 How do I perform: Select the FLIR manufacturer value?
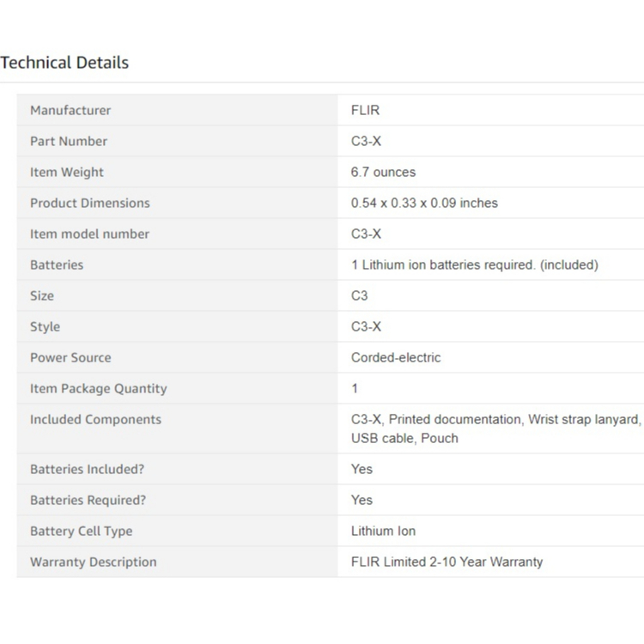(365, 110)
